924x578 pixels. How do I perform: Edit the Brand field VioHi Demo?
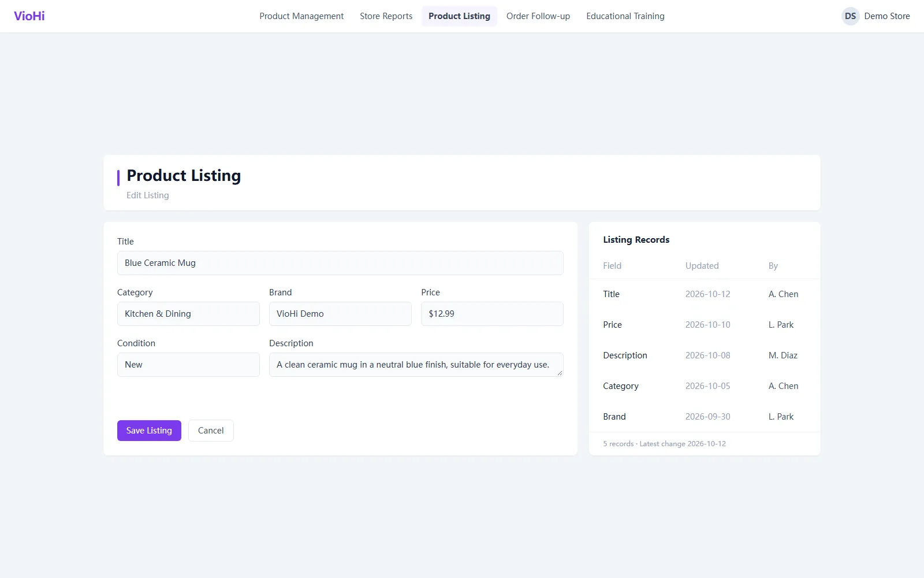340,314
